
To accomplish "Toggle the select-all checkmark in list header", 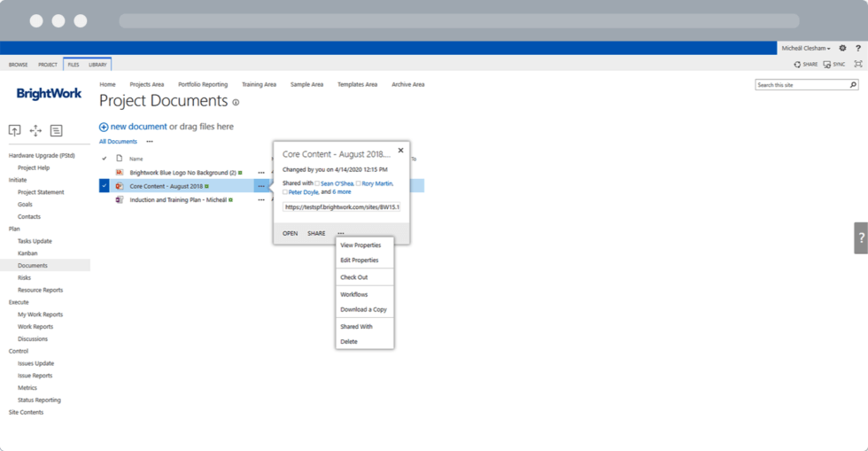I will (105, 159).
